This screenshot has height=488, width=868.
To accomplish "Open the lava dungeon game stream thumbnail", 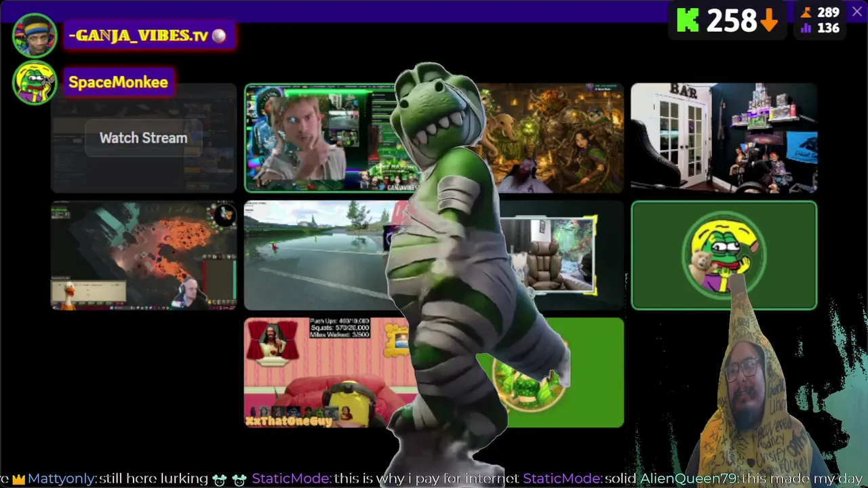I will tap(144, 256).
